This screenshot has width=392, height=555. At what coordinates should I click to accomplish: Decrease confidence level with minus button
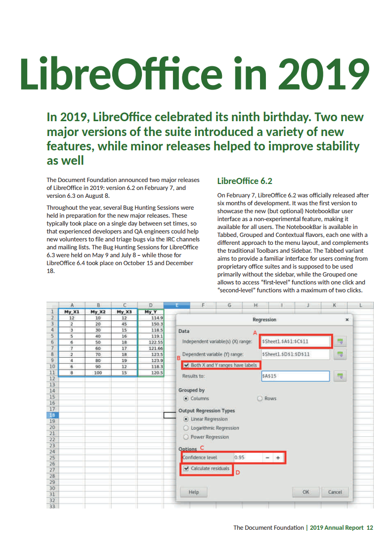point(267,458)
